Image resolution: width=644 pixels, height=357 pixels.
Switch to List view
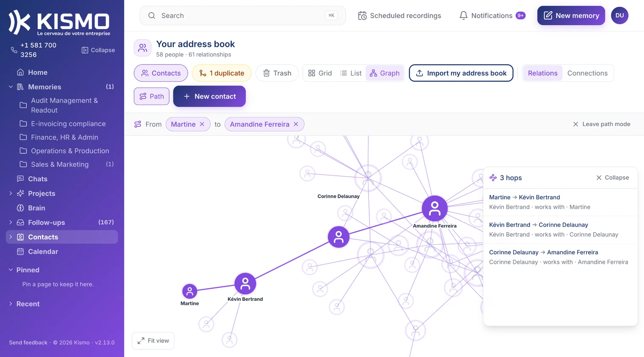[x=351, y=73]
